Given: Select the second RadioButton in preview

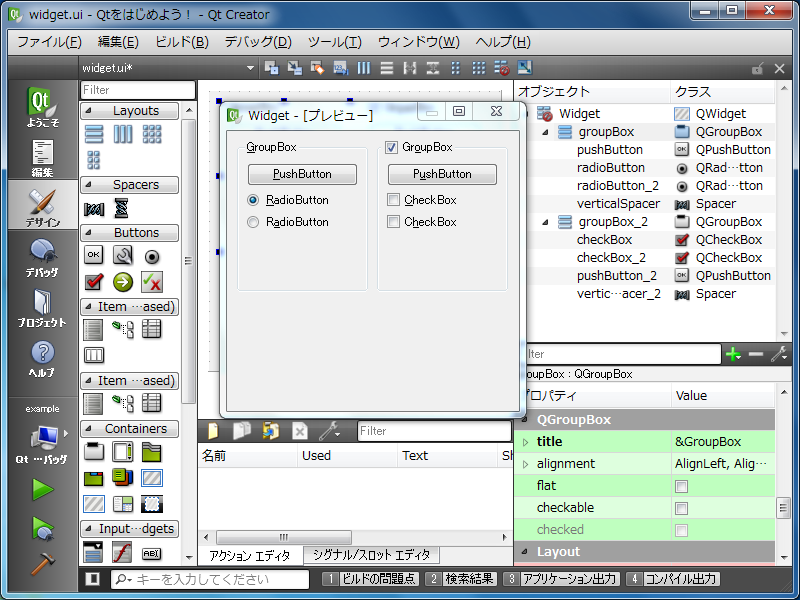Looking at the screenshot, I should point(253,222).
